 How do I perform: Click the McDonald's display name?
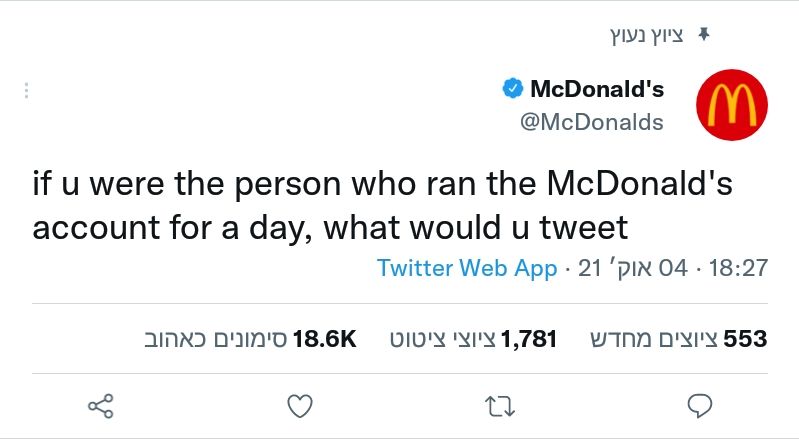coord(597,90)
